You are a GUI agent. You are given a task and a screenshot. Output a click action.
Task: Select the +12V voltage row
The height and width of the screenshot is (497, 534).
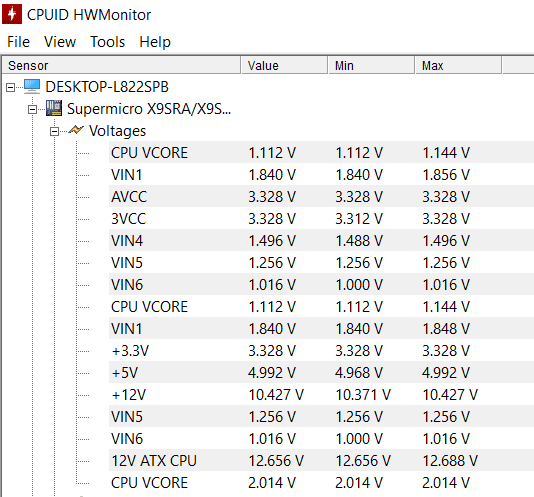click(321, 395)
